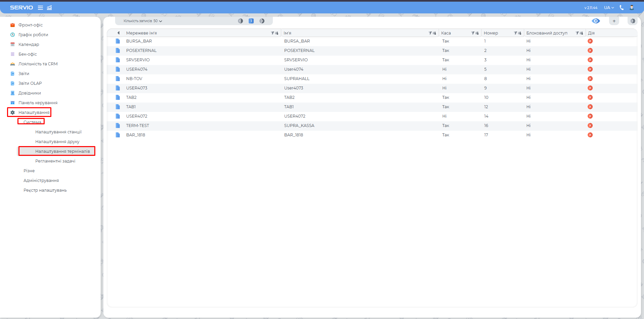
Task: Click the phone icon in top bar
Action: point(622,8)
